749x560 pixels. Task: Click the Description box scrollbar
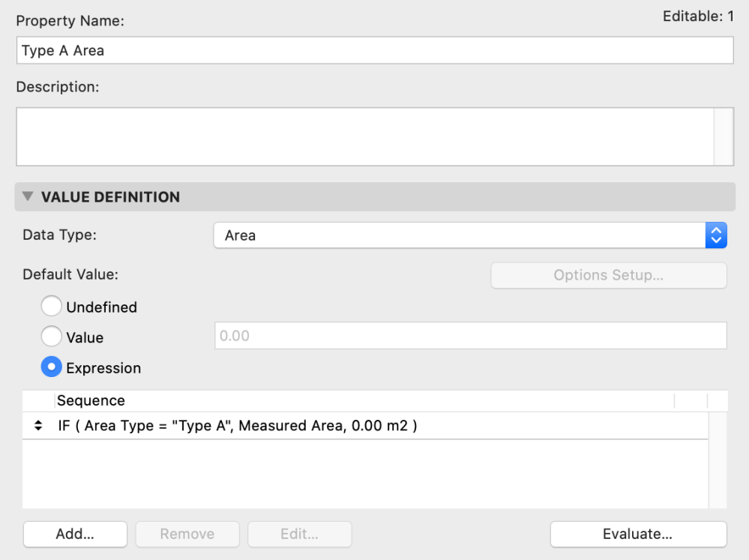coord(724,136)
